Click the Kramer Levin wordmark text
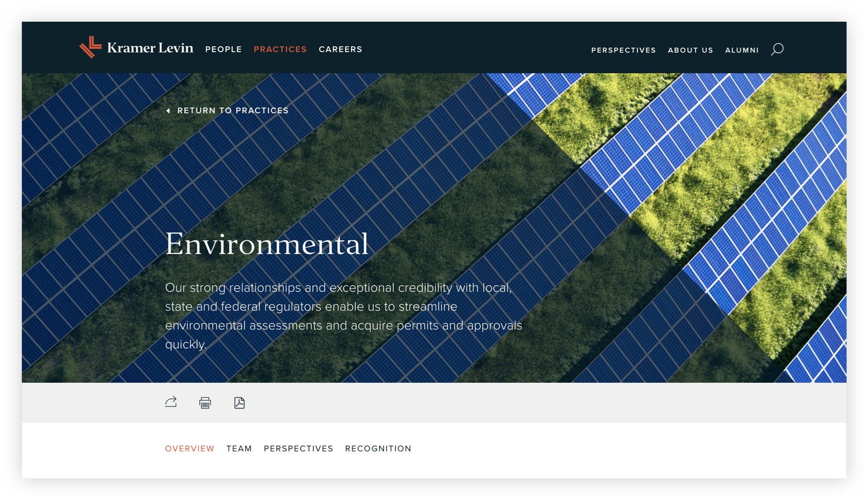The image size is (868, 500). pyautogui.click(x=150, y=48)
